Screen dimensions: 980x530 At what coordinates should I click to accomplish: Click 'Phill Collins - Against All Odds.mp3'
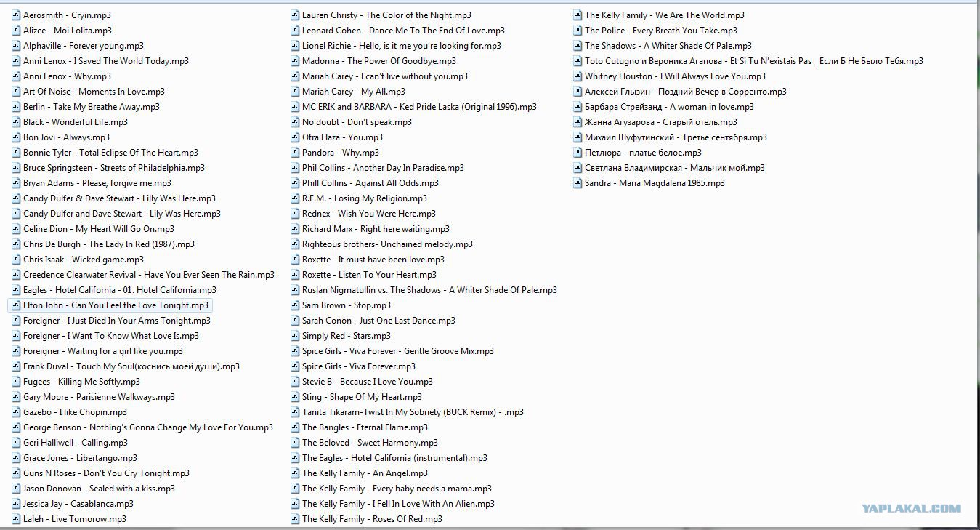[370, 183]
